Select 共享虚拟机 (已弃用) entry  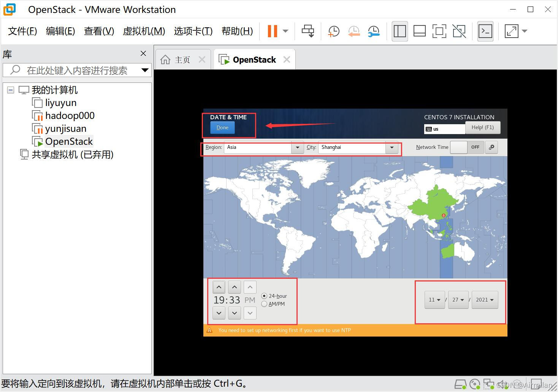coord(73,155)
